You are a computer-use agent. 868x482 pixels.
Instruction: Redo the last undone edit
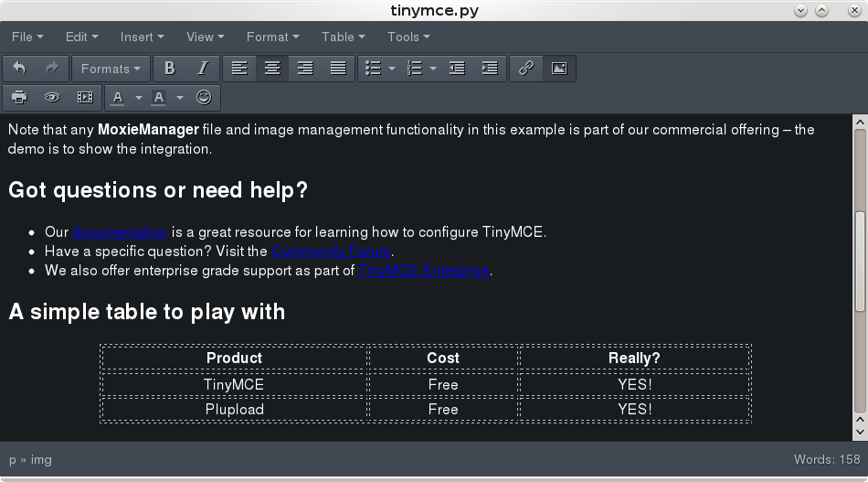click(x=52, y=69)
